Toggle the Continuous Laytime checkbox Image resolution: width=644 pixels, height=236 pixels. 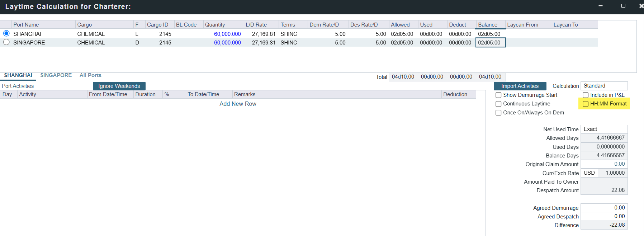point(498,104)
